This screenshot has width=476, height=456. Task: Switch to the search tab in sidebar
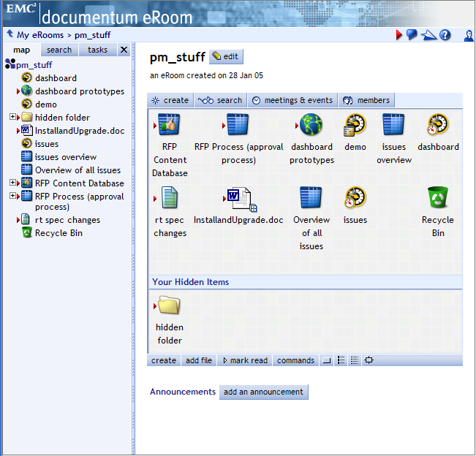[59, 50]
